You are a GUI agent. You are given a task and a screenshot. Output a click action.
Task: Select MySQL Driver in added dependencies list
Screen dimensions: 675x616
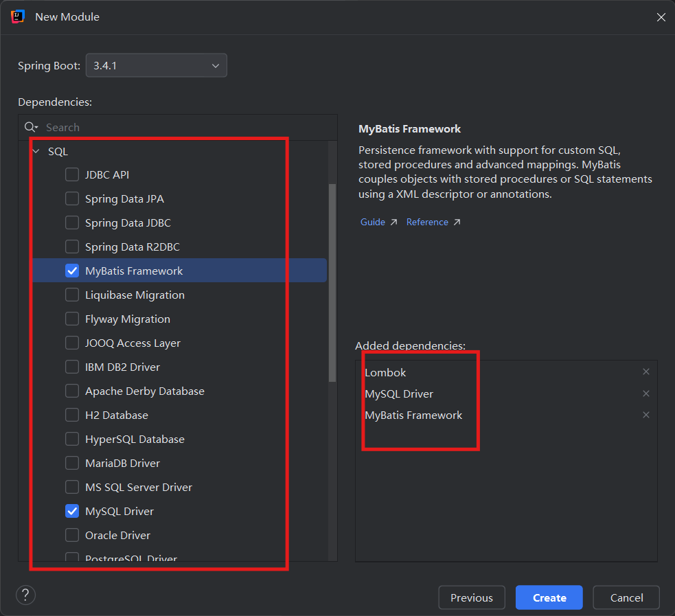click(x=399, y=394)
